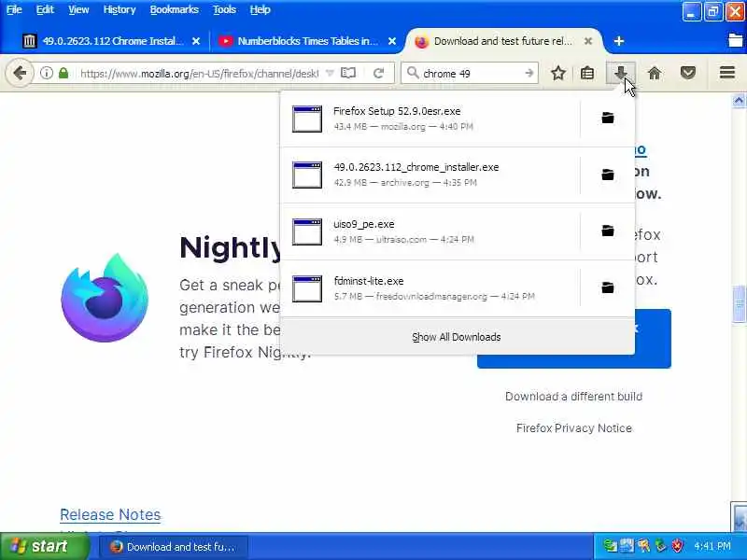Open the File menu

point(14,9)
